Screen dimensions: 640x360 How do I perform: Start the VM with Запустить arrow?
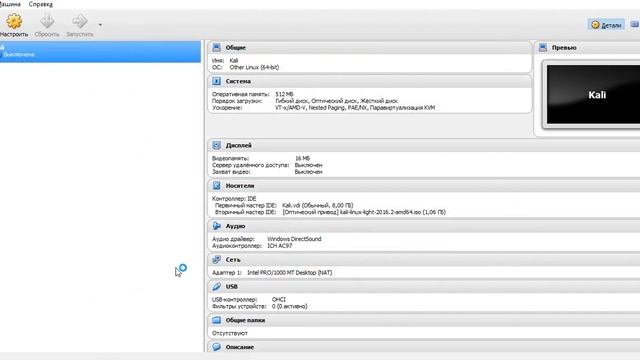[x=80, y=21]
